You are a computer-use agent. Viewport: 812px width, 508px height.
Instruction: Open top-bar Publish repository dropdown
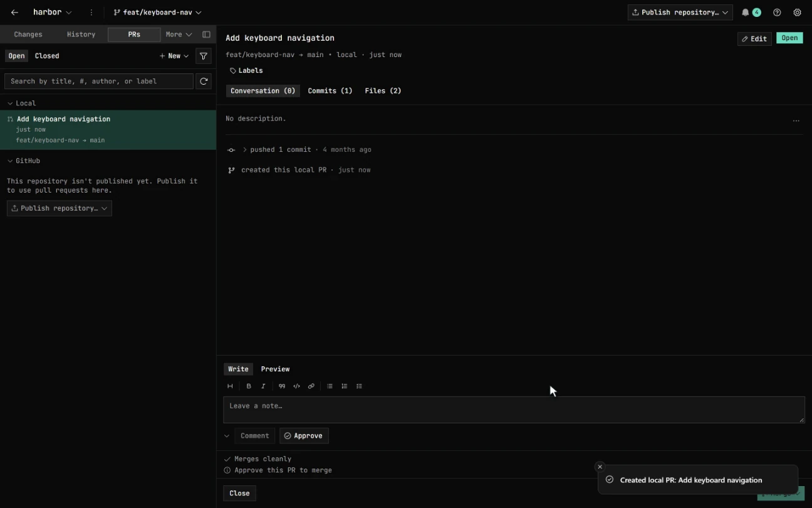[x=680, y=13]
